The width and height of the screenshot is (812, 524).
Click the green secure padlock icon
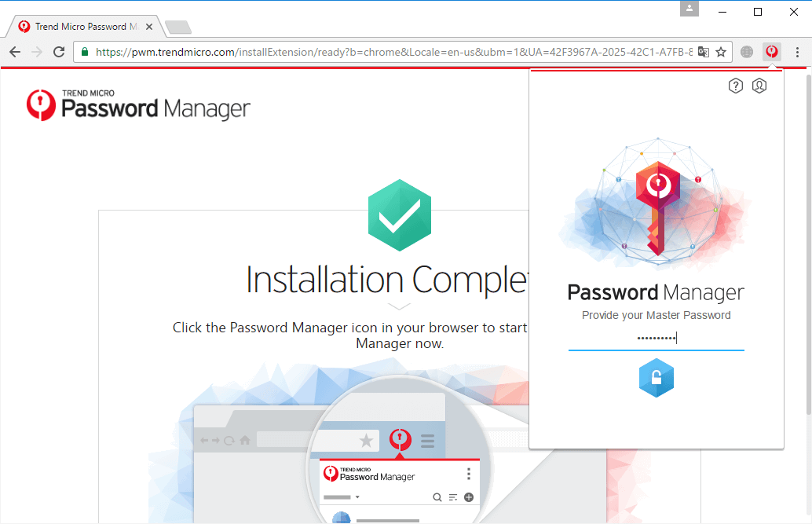click(85, 52)
